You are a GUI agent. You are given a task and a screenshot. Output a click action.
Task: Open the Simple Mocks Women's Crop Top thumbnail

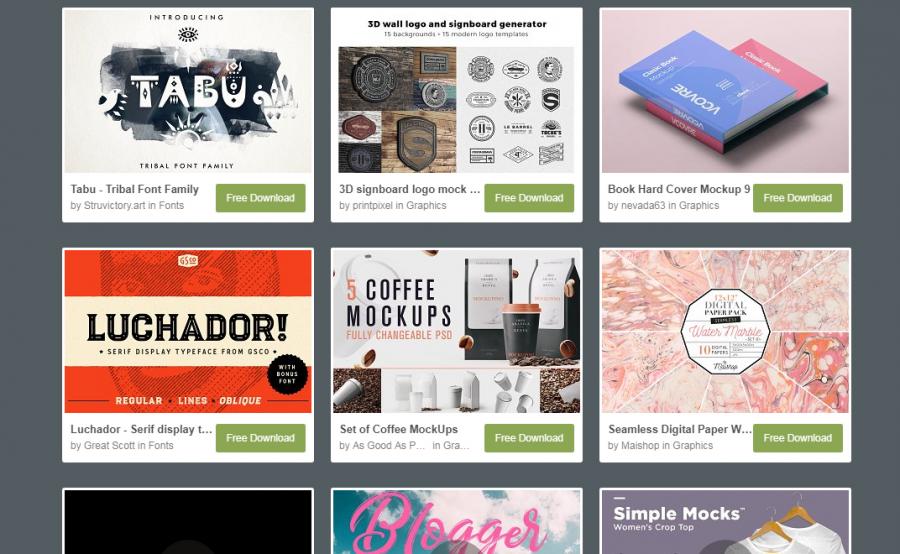tap(725, 522)
